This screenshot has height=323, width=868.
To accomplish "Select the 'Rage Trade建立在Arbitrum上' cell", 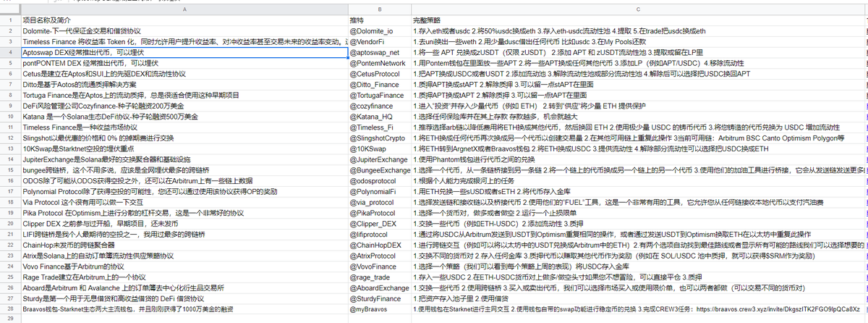I will pos(184,276).
